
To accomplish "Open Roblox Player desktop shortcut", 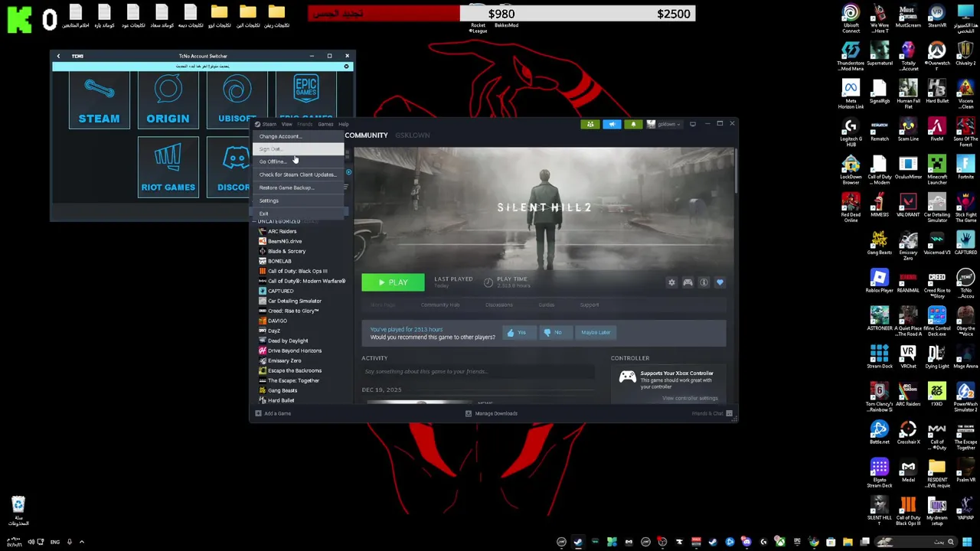I will [x=879, y=282].
